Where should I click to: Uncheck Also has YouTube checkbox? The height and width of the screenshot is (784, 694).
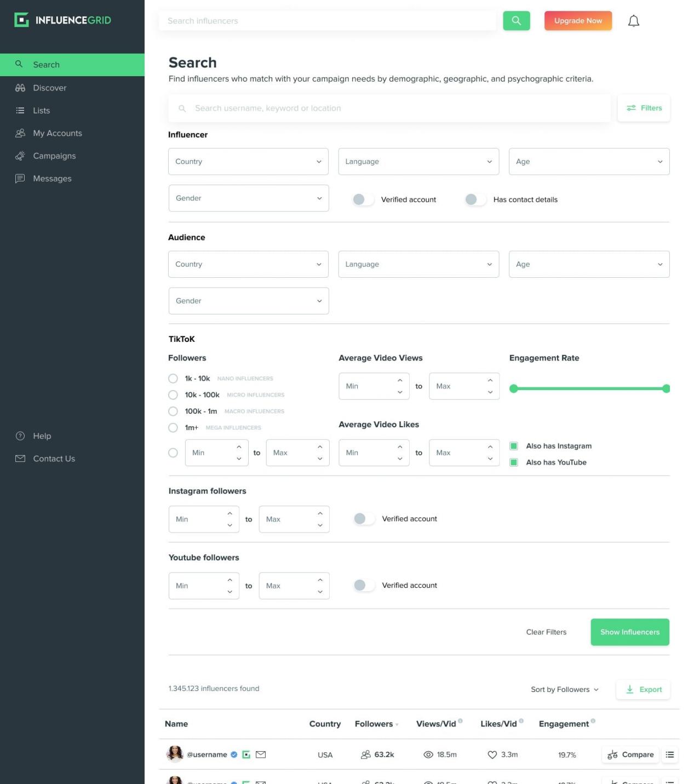pyautogui.click(x=514, y=462)
